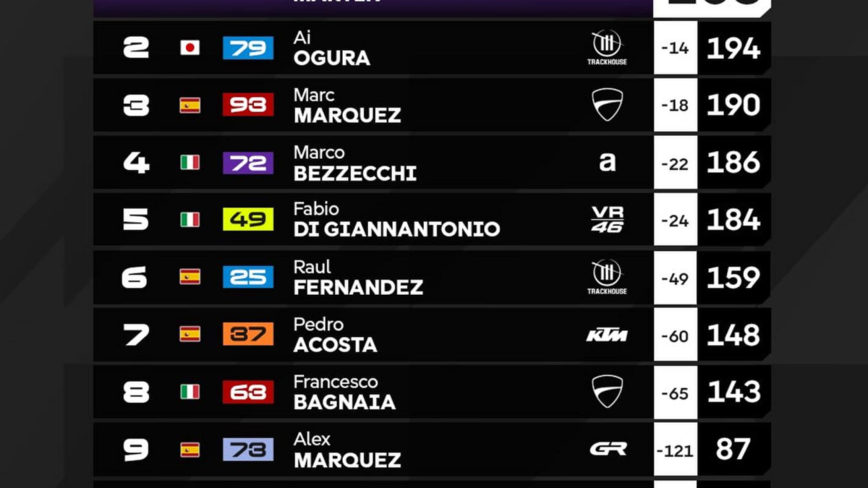Image resolution: width=868 pixels, height=488 pixels.
Task: Click the -121 points gap for Alex Marquez
Action: tap(675, 450)
